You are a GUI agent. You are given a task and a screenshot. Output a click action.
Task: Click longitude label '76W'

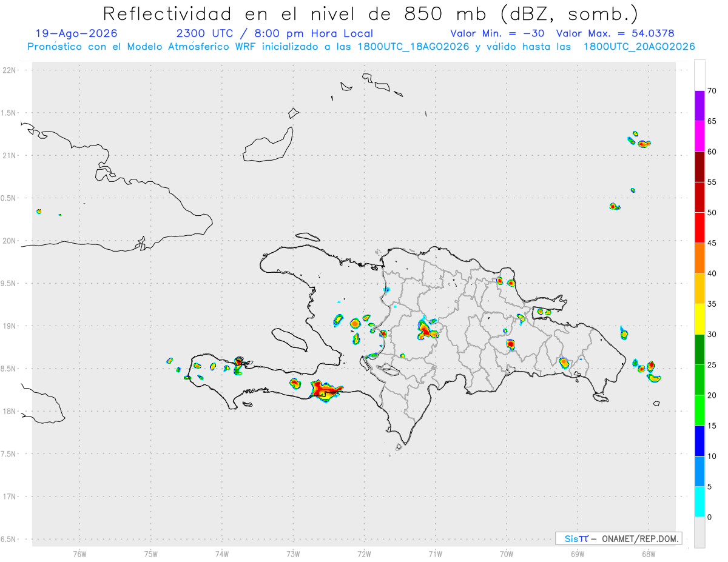tap(79, 554)
